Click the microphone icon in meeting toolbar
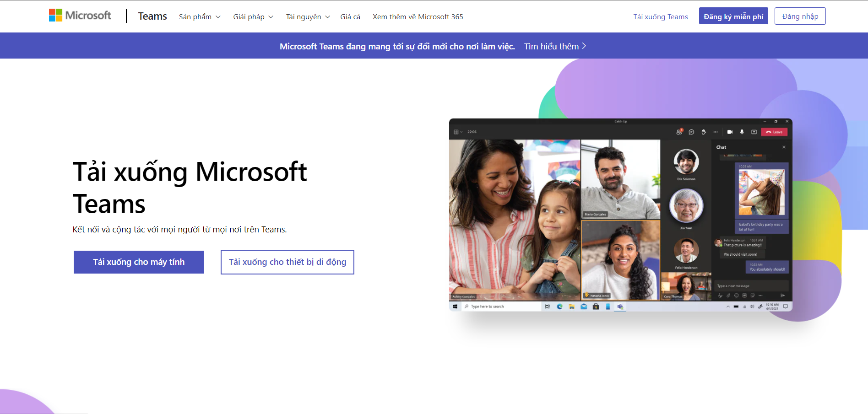The height and width of the screenshot is (414, 868). [742, 132]
